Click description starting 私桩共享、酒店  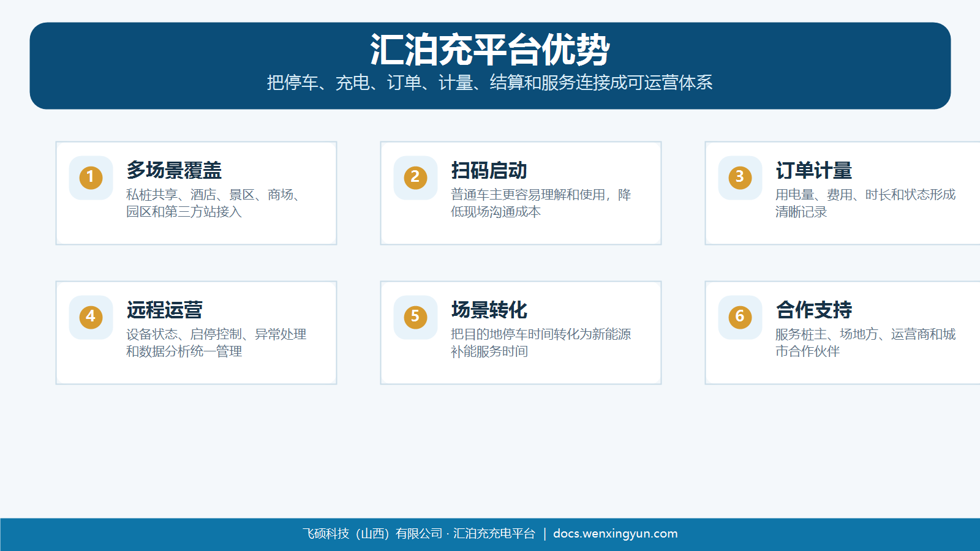(214, 203)
